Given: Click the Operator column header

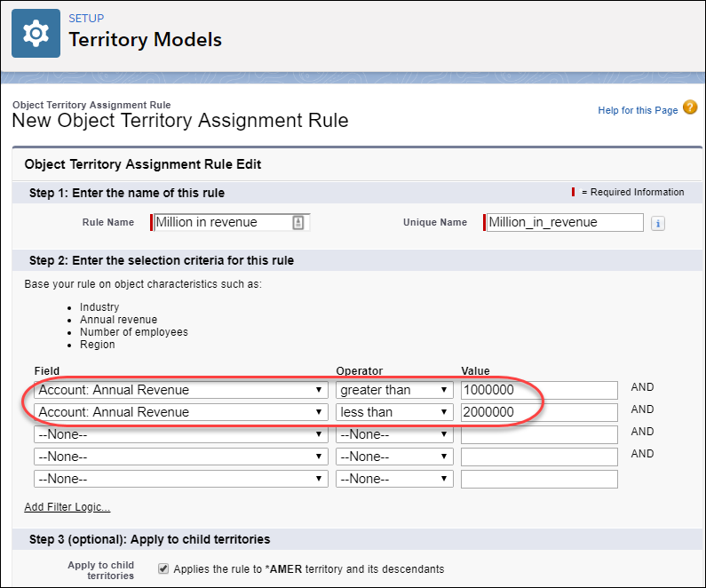Looking at the screenshot, I should pos(360,371).
